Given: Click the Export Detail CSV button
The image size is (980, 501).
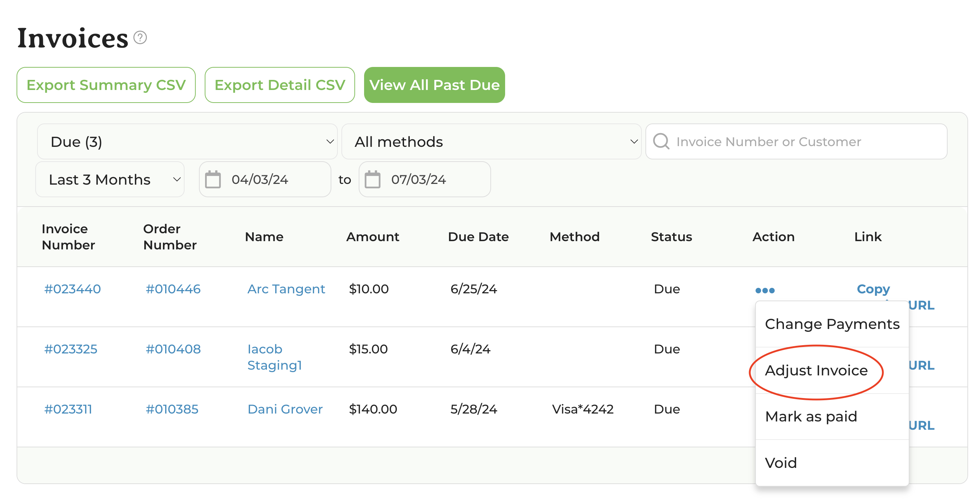Looking at the screenshot, I should [x=280, y=85].
